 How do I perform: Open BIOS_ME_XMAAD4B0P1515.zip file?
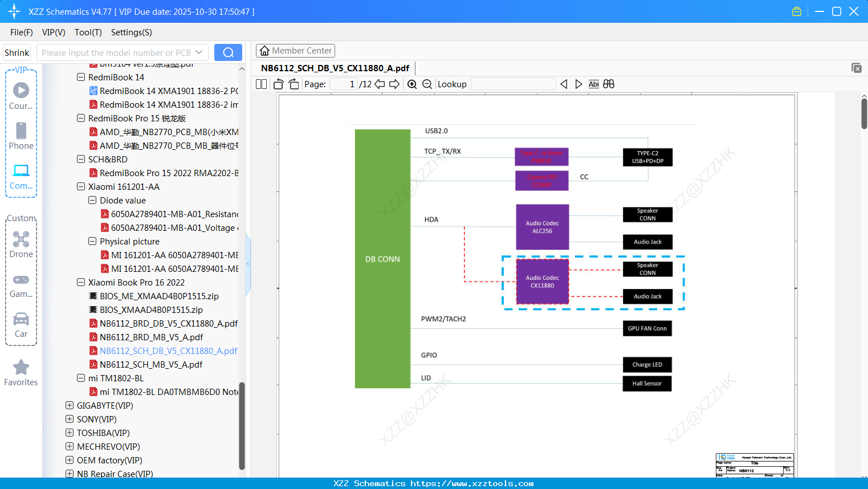point(154,296)
